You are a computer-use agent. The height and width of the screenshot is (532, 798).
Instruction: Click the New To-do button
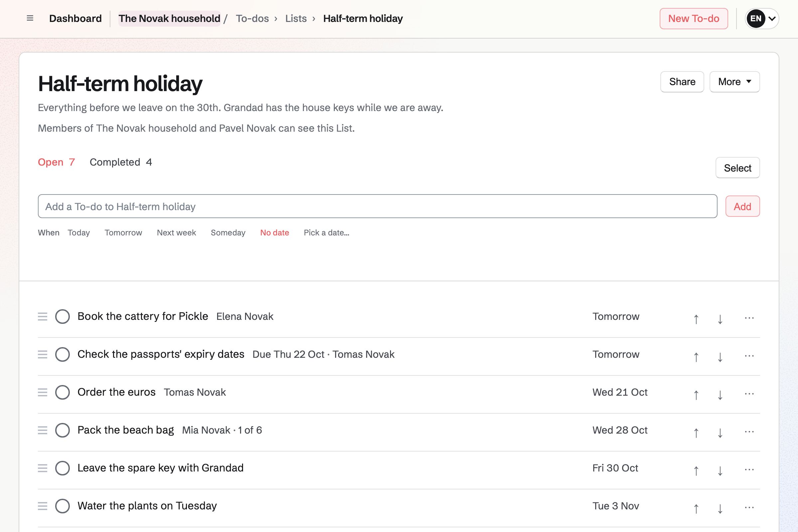coord(694,19)
